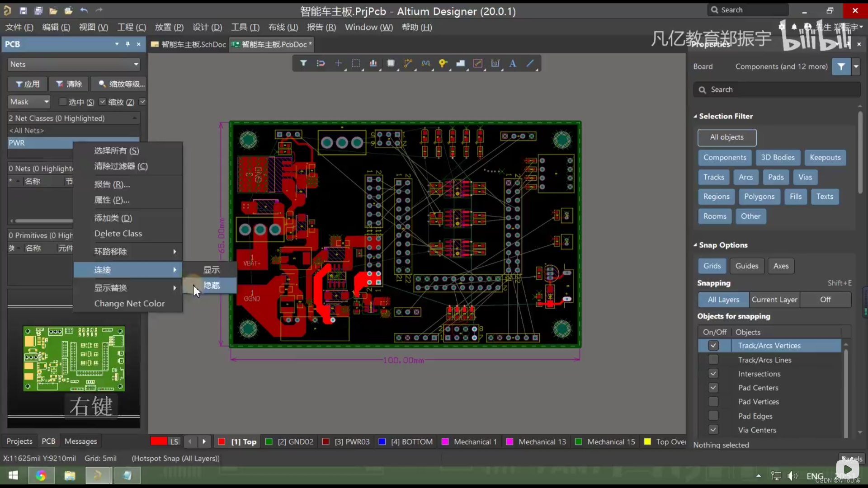Toggle the Track/Arcs Lines snapping checkbox
This screenshot has height=488, width=868.
[x=713, y=360]
